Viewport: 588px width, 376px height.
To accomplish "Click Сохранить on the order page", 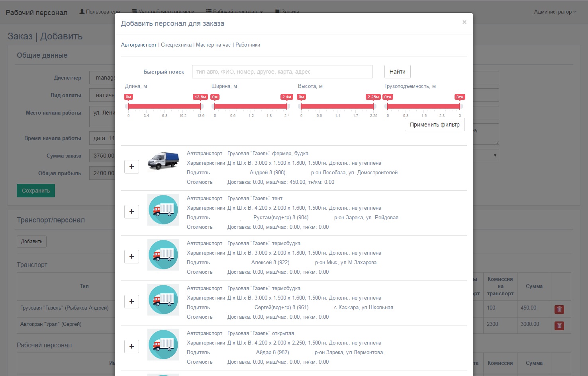I will pos(36,191).
